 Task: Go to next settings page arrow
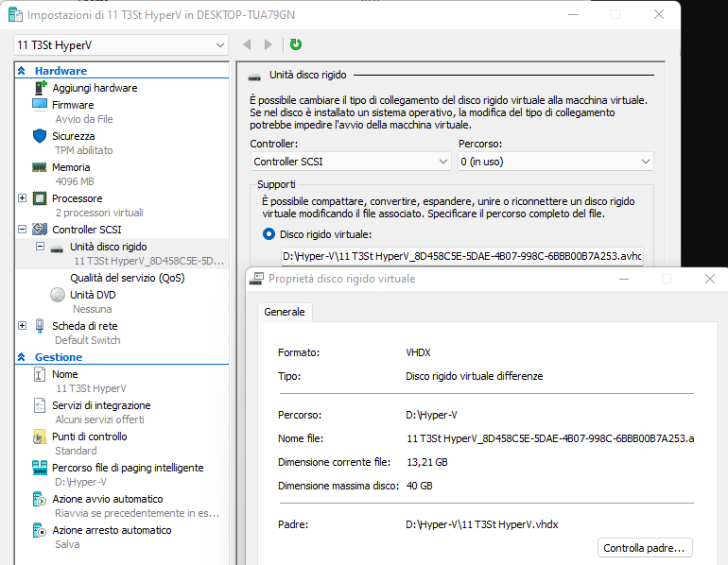click(268, 44)
